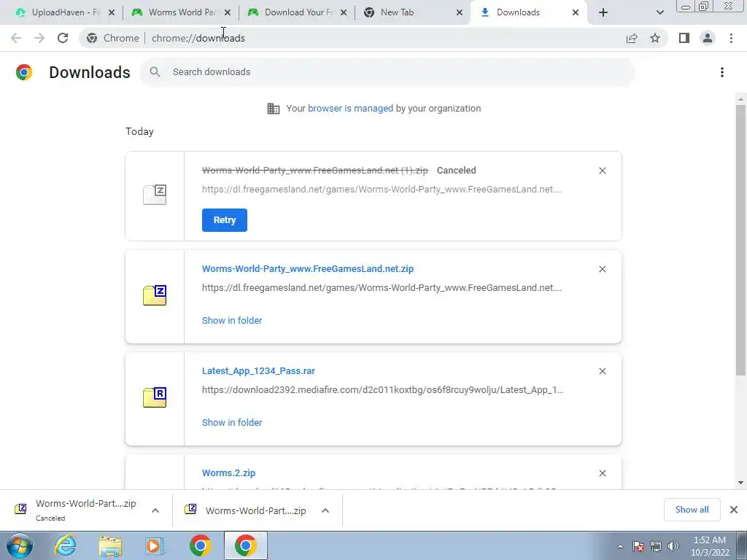Click the scrollbar down arrow
Viewport: 747px width, 560px height.
740,483
